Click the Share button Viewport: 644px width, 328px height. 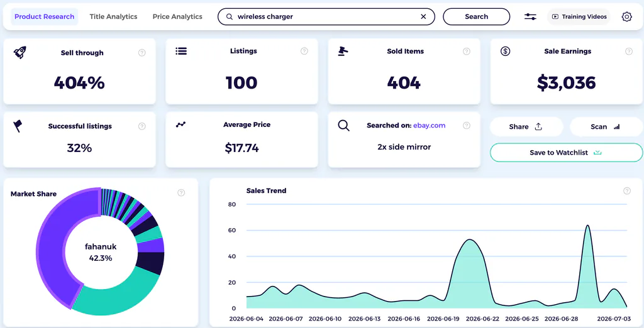point(526,127)
